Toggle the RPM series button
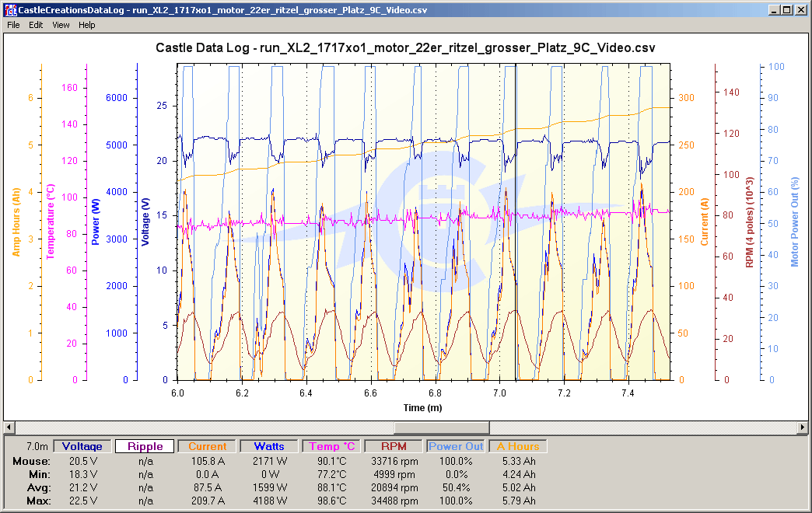 (394, 446)
